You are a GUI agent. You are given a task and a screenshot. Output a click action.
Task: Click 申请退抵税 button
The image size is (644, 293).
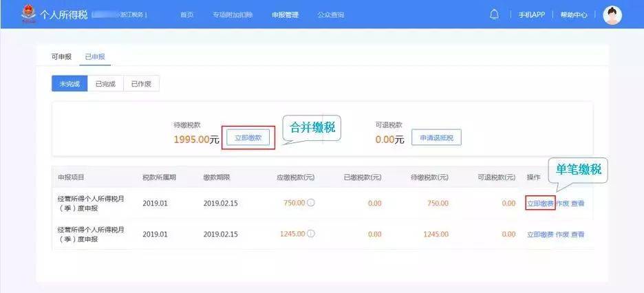pyautogui.click(x=437, y=138)
